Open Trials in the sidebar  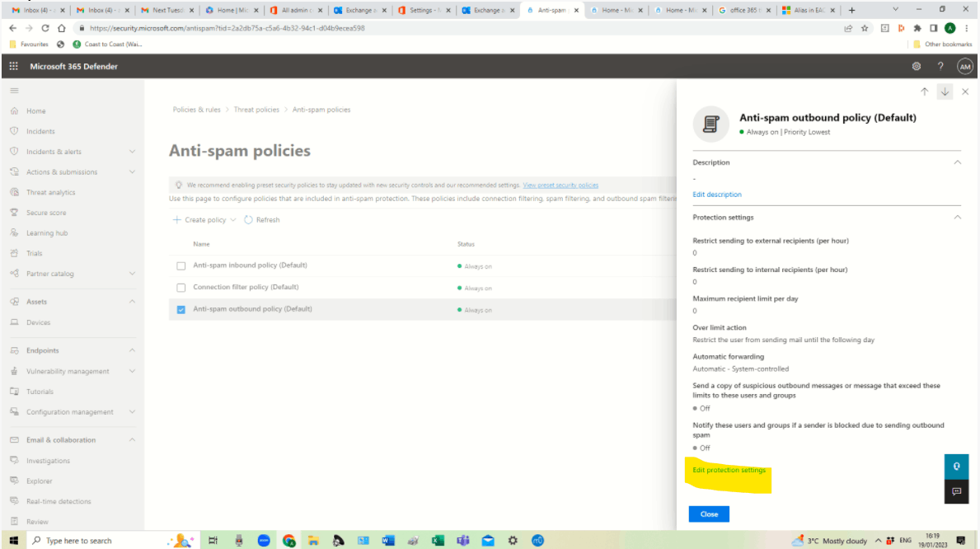click(35, 253)
